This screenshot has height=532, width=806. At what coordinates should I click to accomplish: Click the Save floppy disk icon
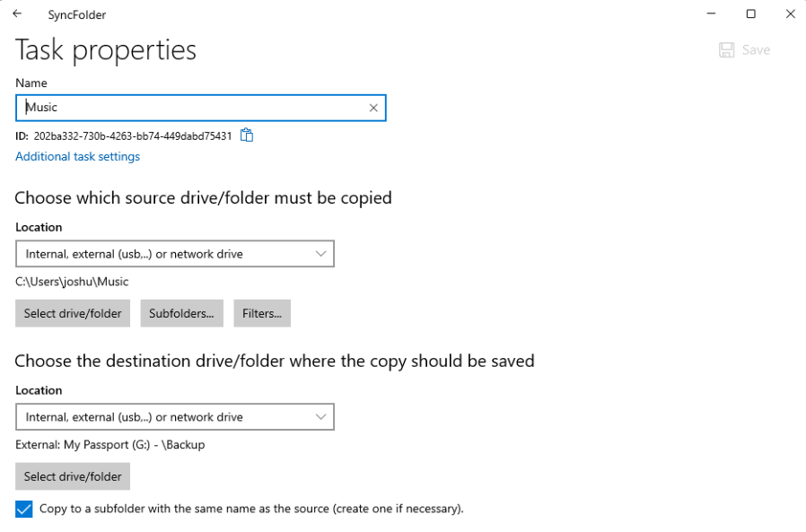[x=726, y=50]
